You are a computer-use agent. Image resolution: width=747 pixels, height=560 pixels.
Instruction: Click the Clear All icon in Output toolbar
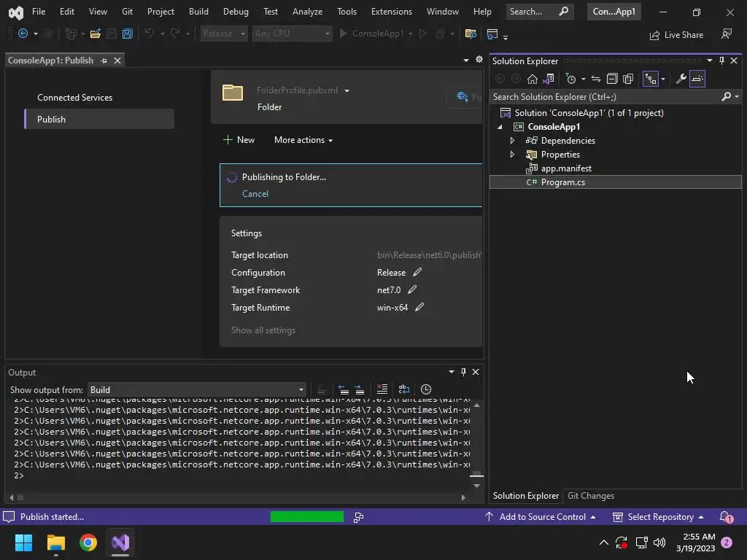[382, 389]
